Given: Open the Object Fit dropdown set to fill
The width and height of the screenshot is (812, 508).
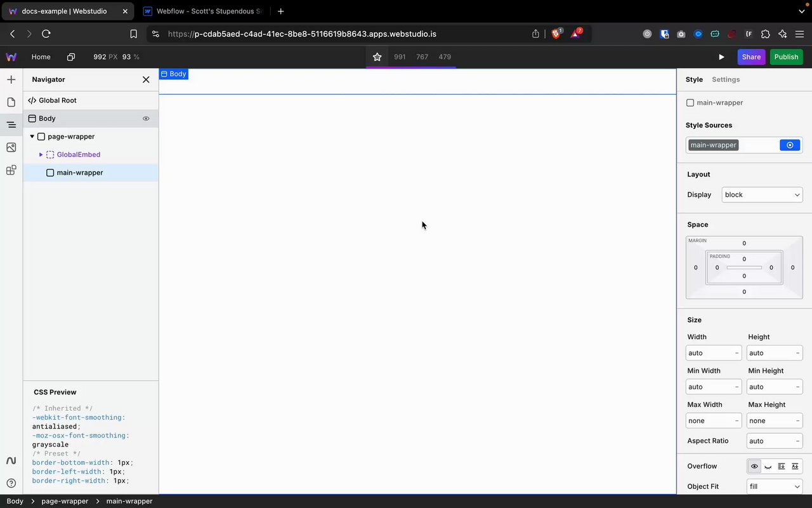Looking at the screenshot, I should [775, 486].
